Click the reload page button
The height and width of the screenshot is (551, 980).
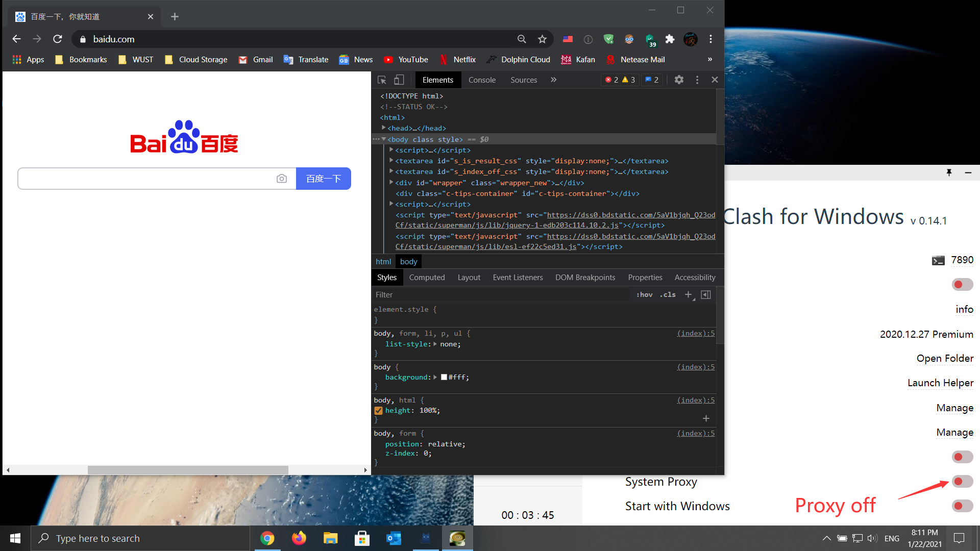58,39
